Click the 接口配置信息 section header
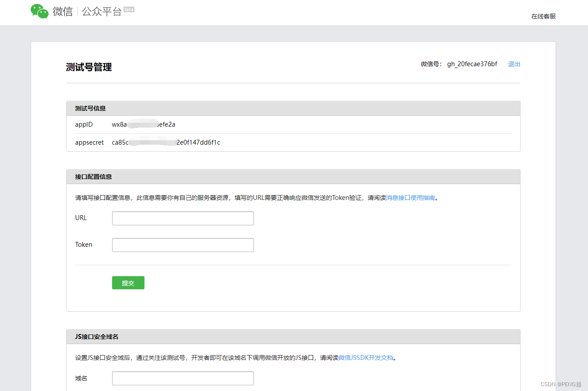 pos(293,177)
